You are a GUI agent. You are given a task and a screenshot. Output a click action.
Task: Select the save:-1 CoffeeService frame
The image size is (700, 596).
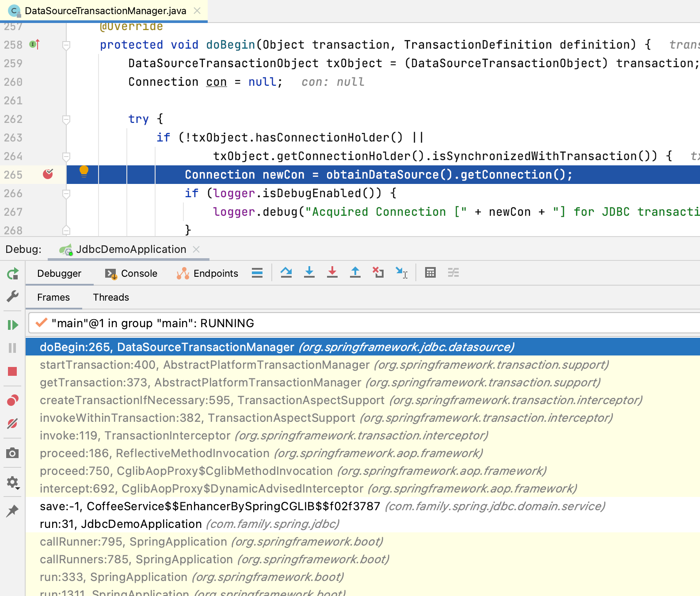[x=363, y=506]
